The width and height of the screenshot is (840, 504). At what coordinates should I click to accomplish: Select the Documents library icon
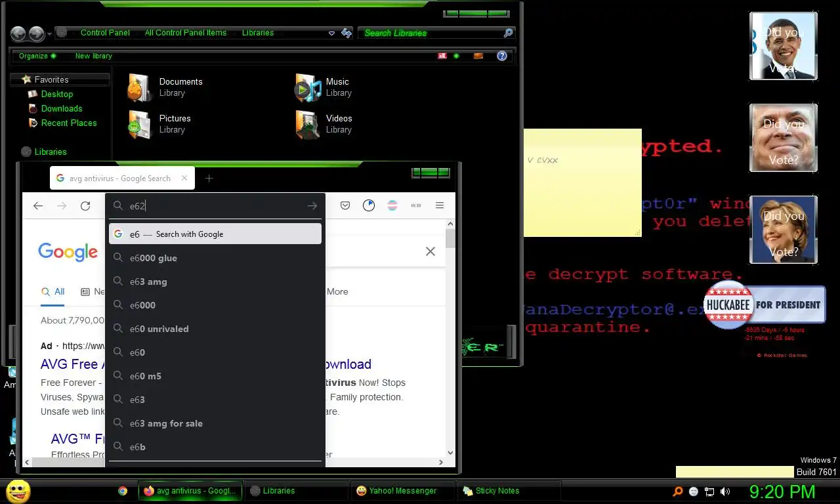click(x=140, y=87)
